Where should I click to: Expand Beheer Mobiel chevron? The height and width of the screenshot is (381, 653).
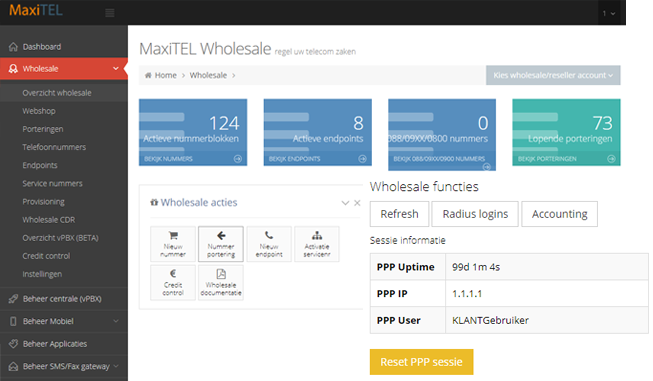click(x=116, y=321)
